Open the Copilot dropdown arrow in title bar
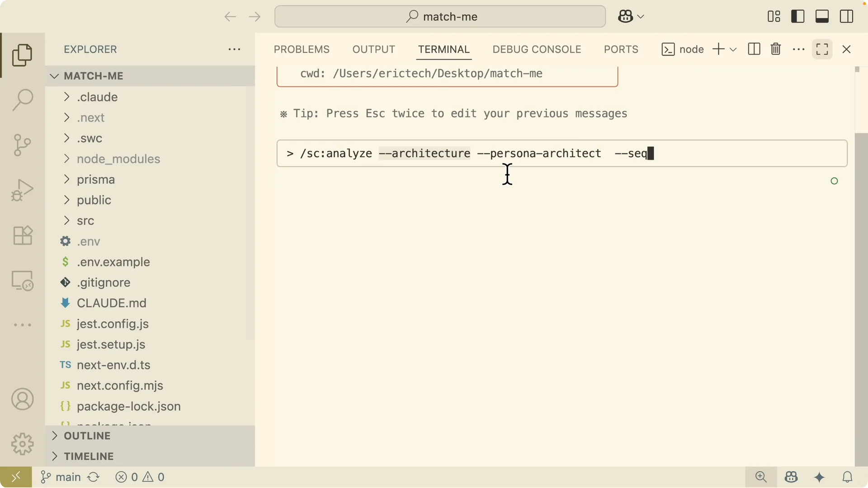Screen dimensions: 868x488 tap(641, 17)
